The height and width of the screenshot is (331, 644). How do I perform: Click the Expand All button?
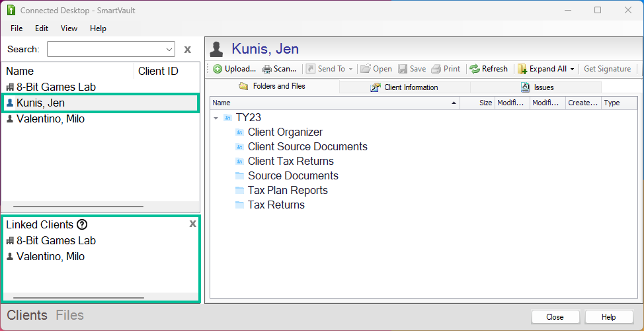coord(542,69)
